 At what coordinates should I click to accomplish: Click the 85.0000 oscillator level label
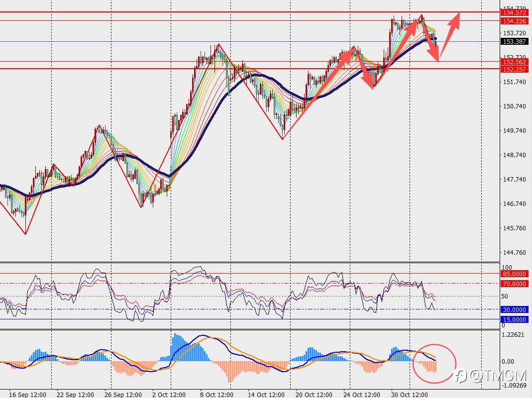515,274
